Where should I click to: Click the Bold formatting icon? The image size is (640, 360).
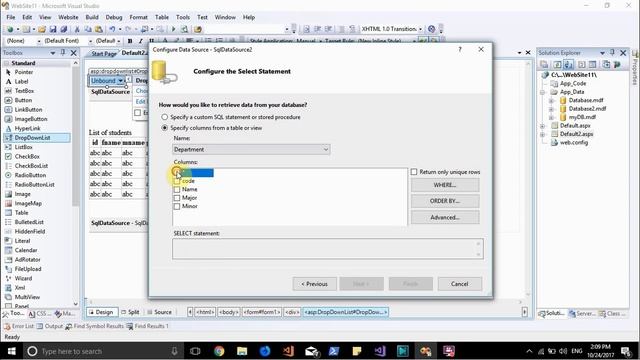click(x=130, y=41)
